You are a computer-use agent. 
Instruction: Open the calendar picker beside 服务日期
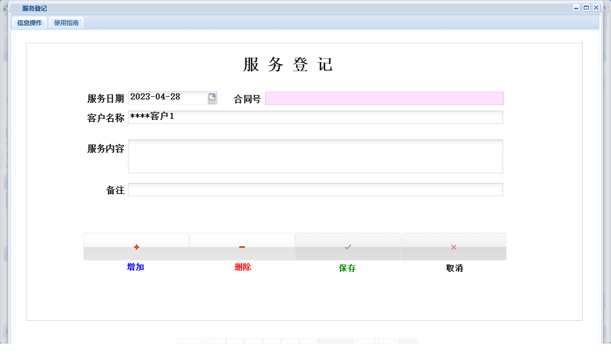tap(211, 97)
